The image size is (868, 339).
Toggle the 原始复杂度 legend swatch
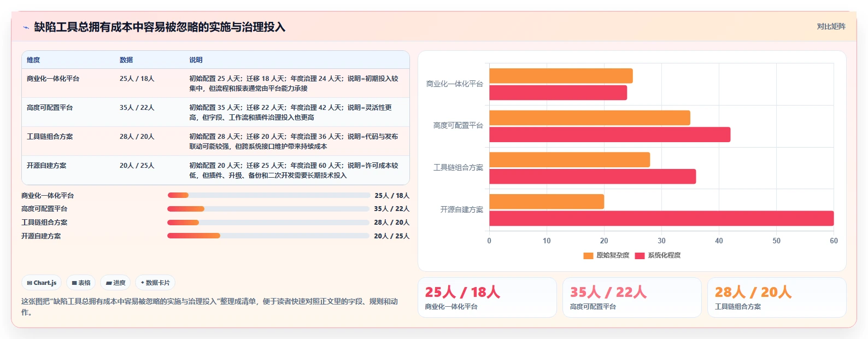point(588,255)
